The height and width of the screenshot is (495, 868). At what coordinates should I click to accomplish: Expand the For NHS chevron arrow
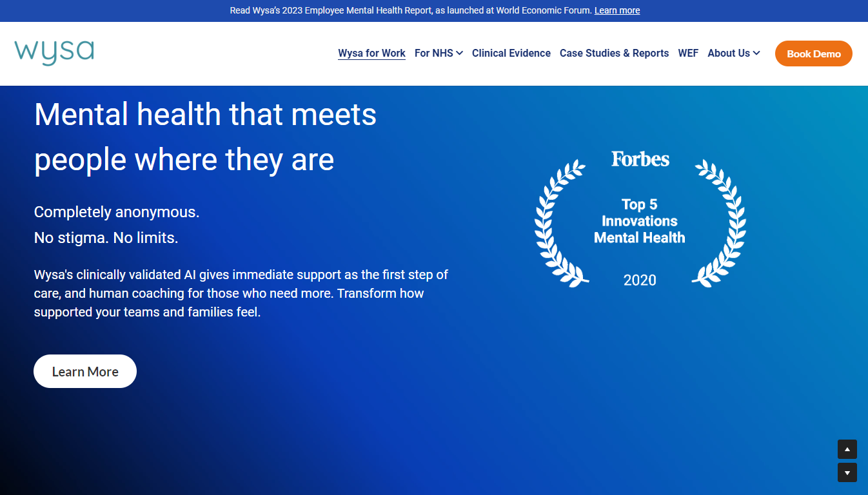pyautogui.click(x=460, y=53)
